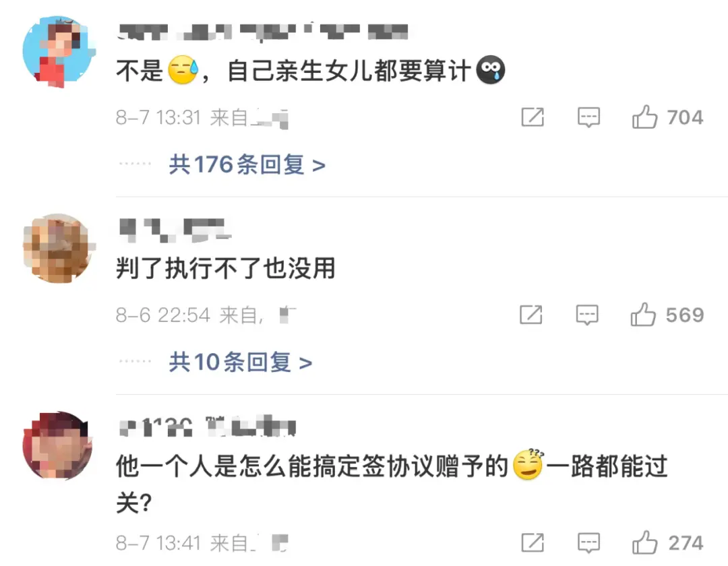
Task: Like the comment with 274 likes
Action: [x=644, y=542]
